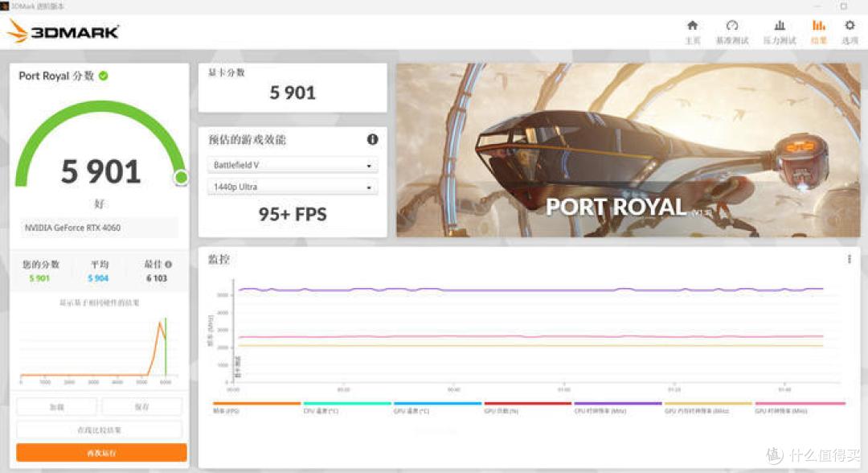Toggle the purple CPU clock frequency legend

pos(618,407)
